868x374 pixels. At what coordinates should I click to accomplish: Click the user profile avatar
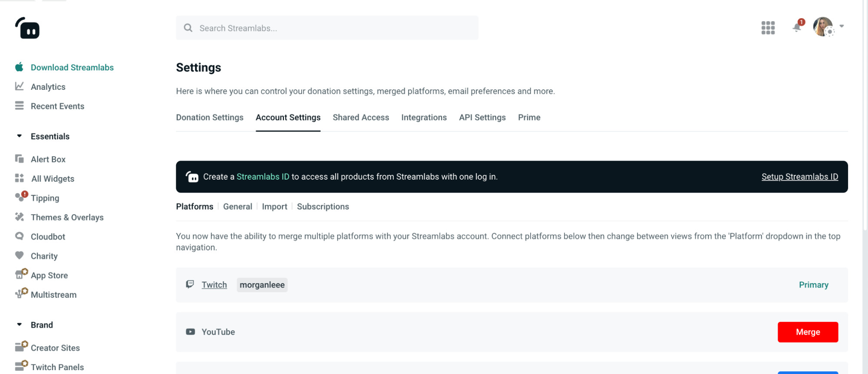(823, 27)
